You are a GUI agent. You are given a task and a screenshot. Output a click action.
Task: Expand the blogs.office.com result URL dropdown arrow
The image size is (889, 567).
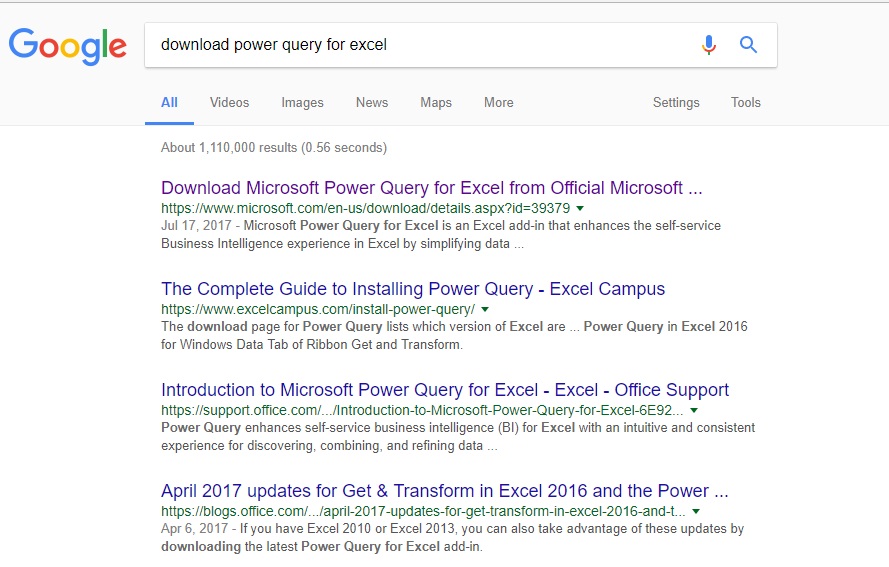click(x=694, y=512)
